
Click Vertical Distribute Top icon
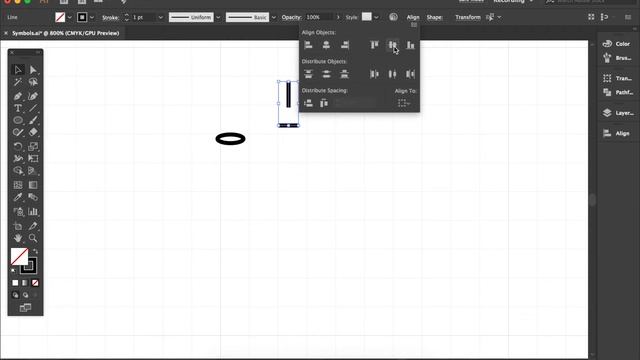(x=309, y=74)
